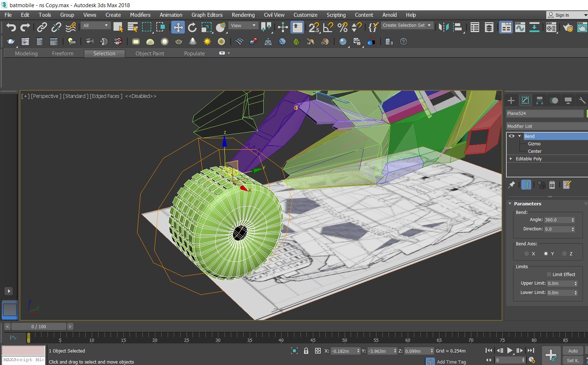Open the All selection filter dropdown
588x365 pixels.
(95, 25)
